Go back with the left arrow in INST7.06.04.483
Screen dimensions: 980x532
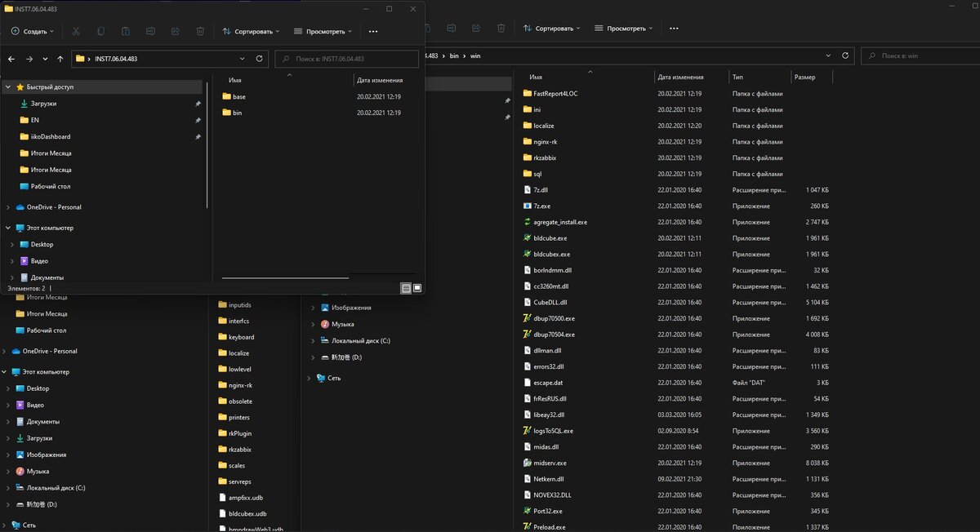11,59
